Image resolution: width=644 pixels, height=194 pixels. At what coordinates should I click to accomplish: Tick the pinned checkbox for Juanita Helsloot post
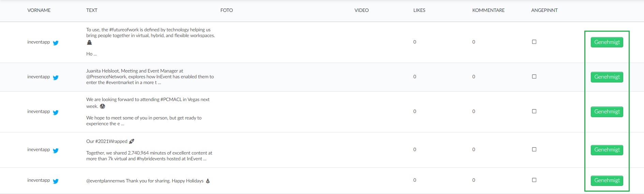[x=534, y=77]
